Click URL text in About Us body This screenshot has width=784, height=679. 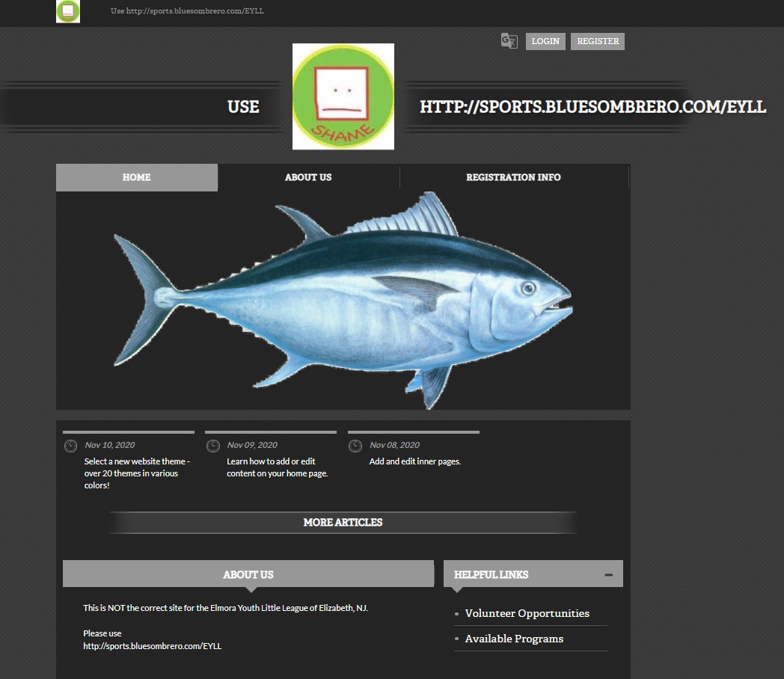(x=152, y=646)
